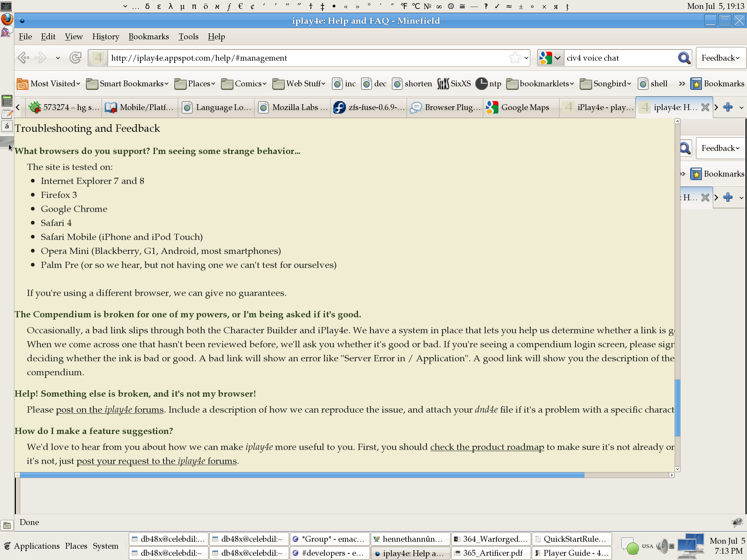Click the shorten bookmarklet
This screenshot has height=560, width=747.
tap(412, 84)
